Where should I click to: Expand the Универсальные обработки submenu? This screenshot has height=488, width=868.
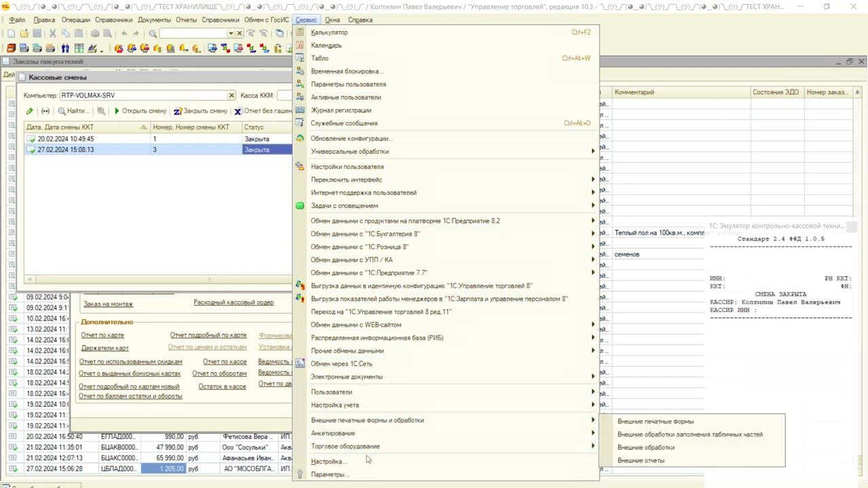[x=349, y=152]
